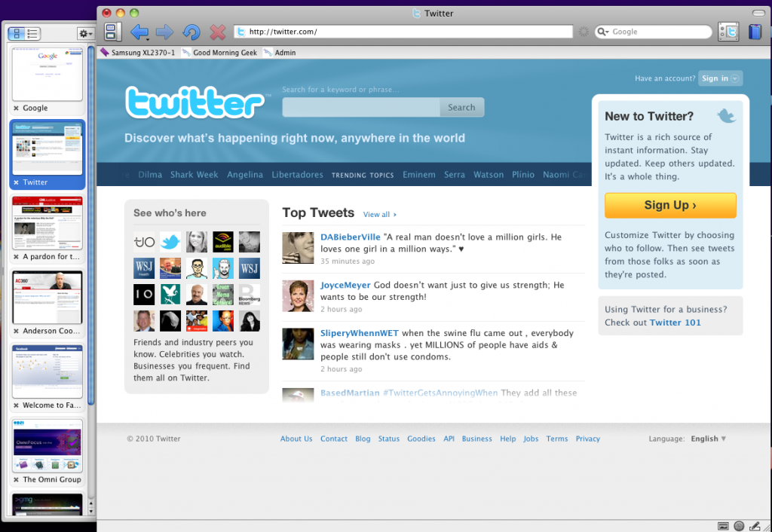Select trending topic Watson
Image resolution: width=772 pixels, height=532 pixels.
click(x=489, y=175)
